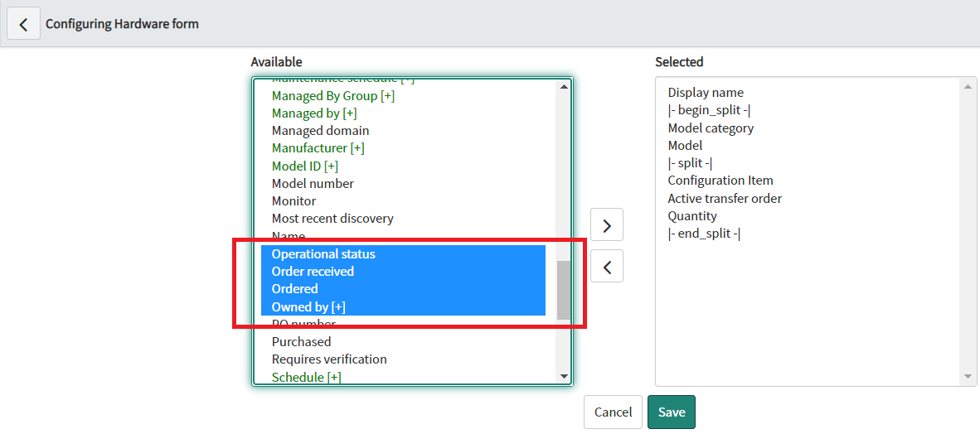980x434 pixels.
Task: Select Quantity in Selected list
Action: (x=691, y=216)
